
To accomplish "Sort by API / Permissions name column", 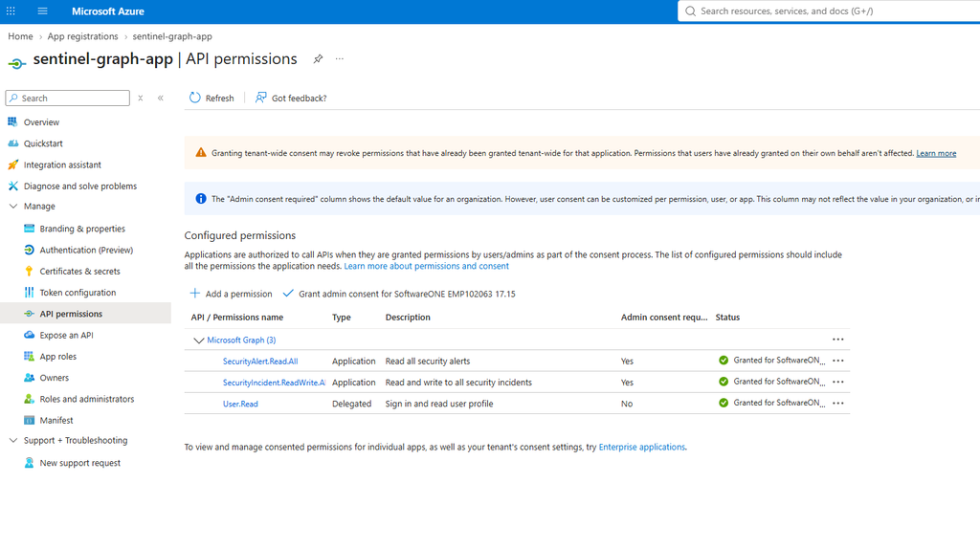I will tap(237, 318).
